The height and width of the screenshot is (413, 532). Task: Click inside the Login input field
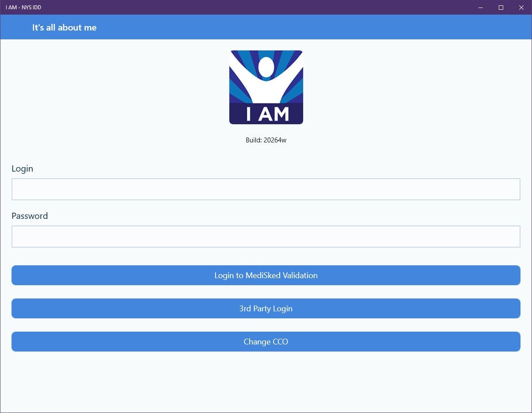coord(266,189)
